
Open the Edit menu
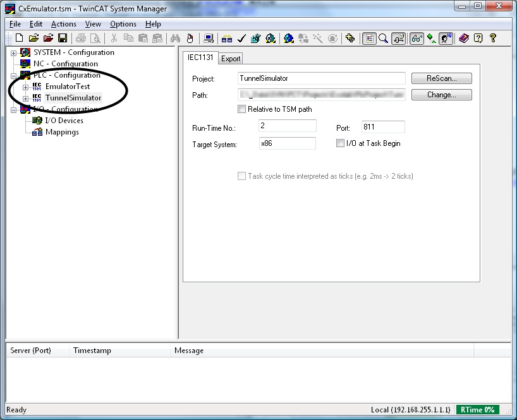pos(35,24)
